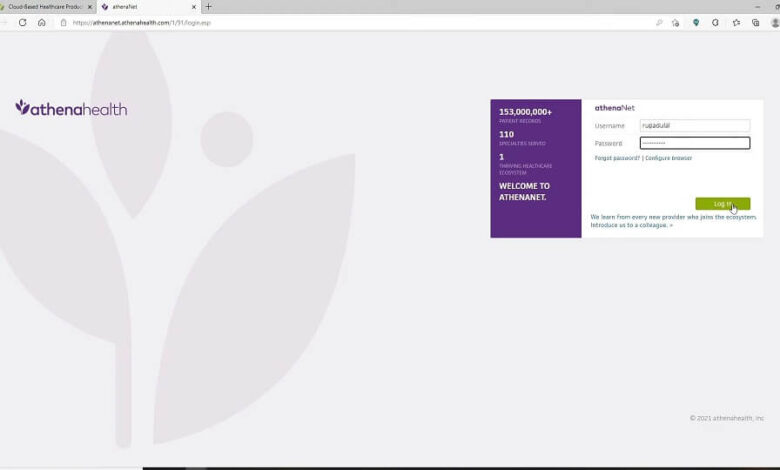780x470 pixels.
Task: Click the athenaNet heading in login box
Action: click(614, 108)
